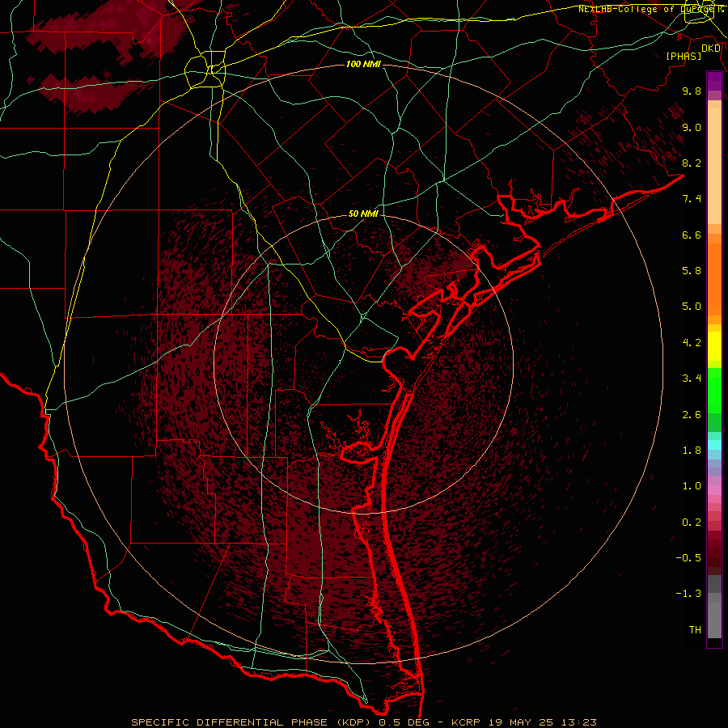Viewport: 728px width, 728px height.
Task: Click the yellow band of the color bar
Action: coord(714,346)
